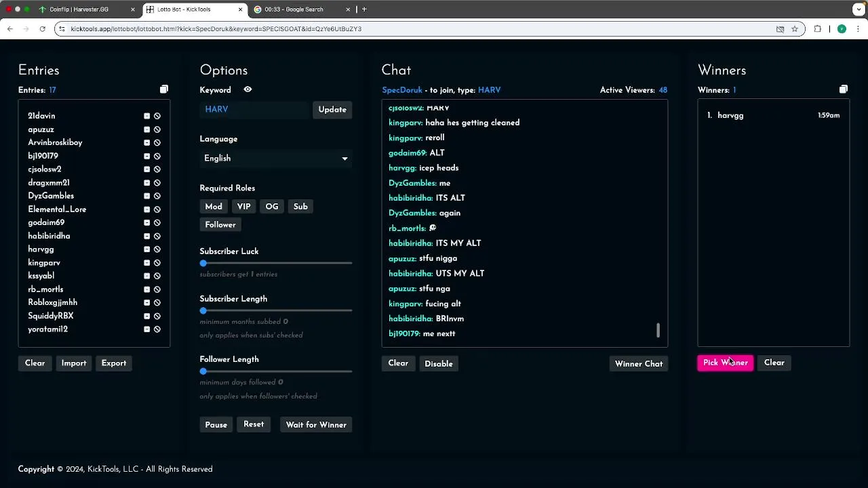Click Wait for Winner button
Image resolution: width=868 pixels, height=488 pixels.
point(316,425)
